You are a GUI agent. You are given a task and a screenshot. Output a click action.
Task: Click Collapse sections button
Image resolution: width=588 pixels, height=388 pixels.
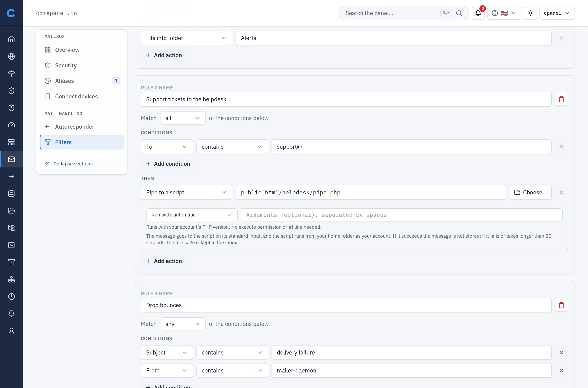click(82, 164)
